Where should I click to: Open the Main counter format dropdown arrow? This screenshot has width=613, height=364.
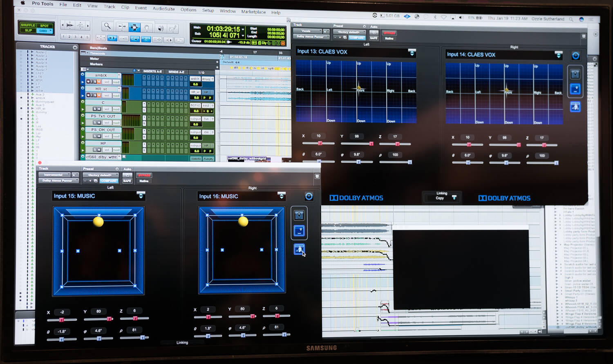coord(243,29)
